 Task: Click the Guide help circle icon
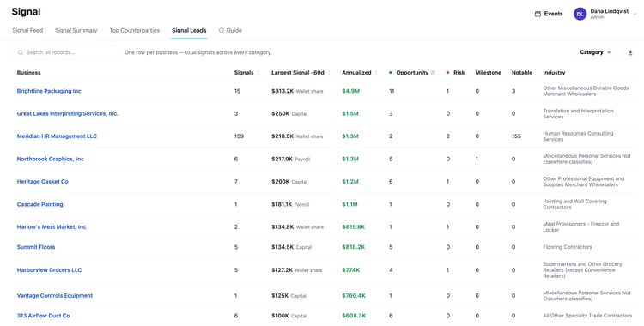(222, 30)
